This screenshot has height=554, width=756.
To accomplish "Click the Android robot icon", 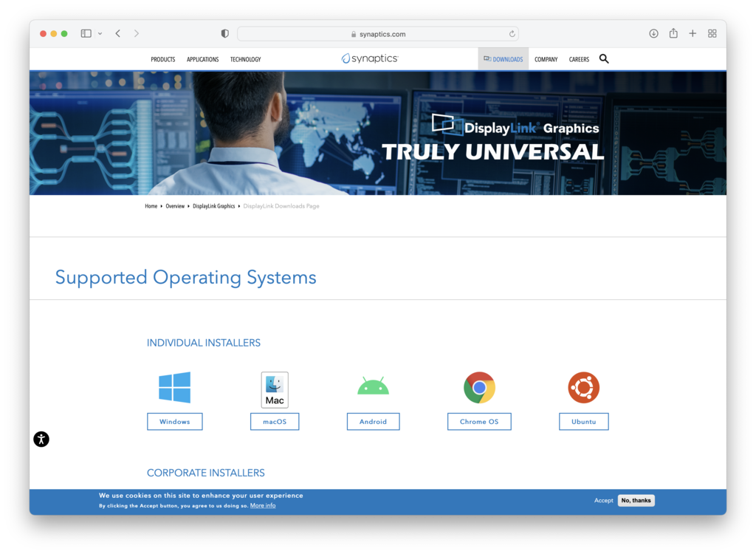I will [373, 386].
